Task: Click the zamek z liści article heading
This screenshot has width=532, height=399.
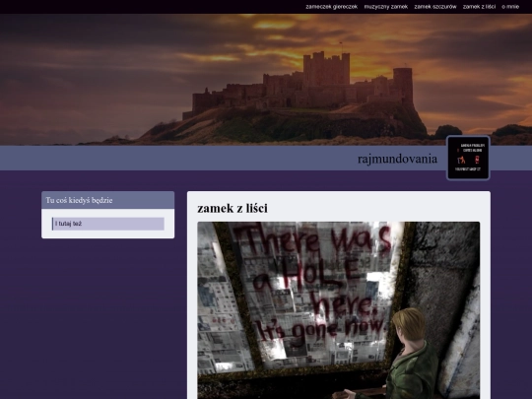Action: click(233, 208)
